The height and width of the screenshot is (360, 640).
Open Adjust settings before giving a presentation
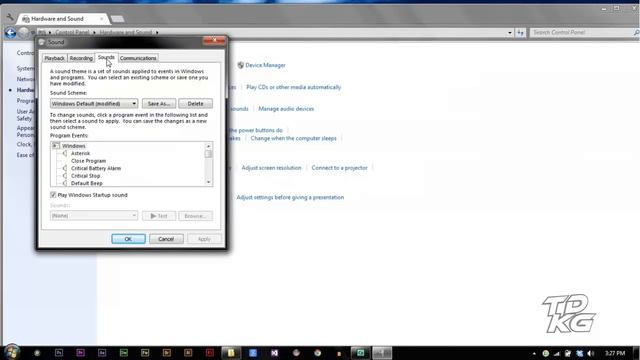[290, 198]
